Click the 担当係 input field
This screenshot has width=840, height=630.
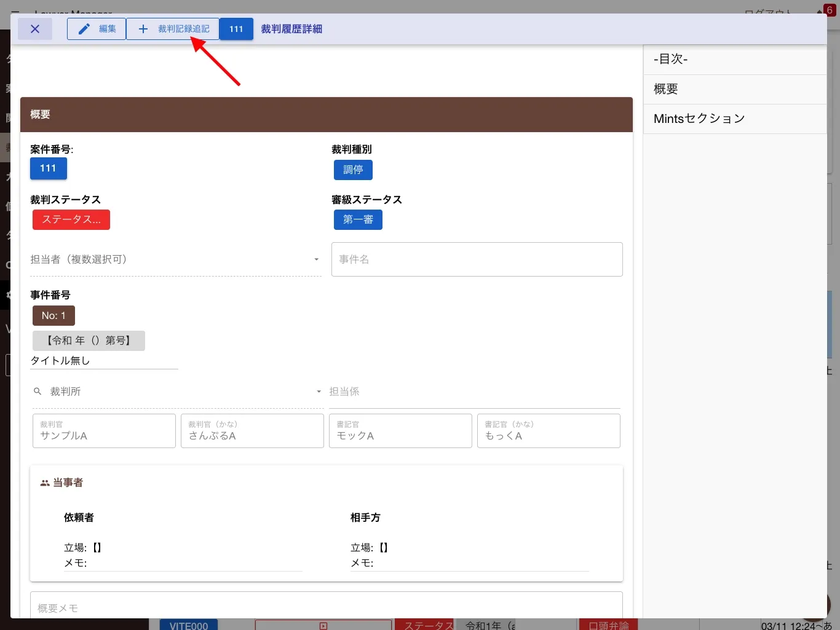pos(475,392)
